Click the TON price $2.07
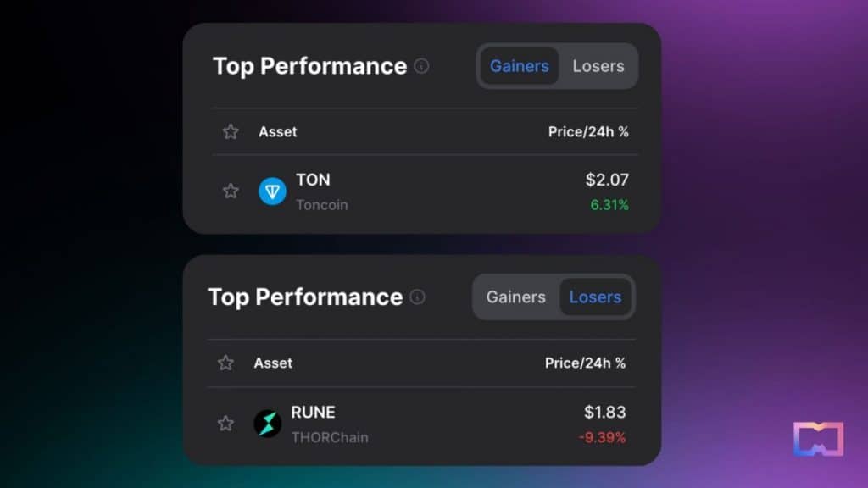 [607, 180]
